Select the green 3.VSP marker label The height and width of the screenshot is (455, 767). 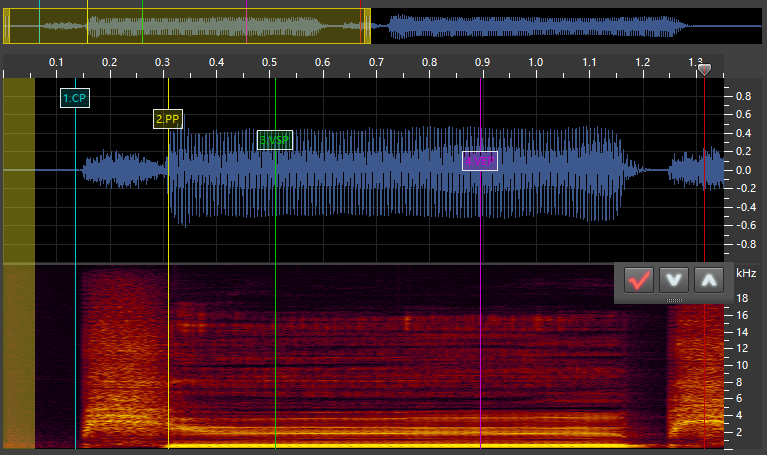pyautogui.click(x=274, y=140)
